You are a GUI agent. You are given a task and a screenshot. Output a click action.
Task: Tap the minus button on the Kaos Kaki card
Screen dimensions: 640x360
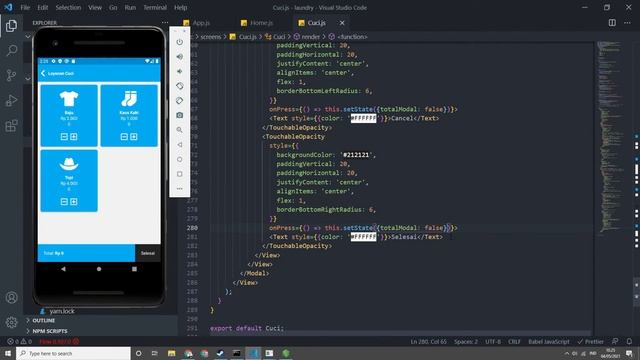pos(124,137)
